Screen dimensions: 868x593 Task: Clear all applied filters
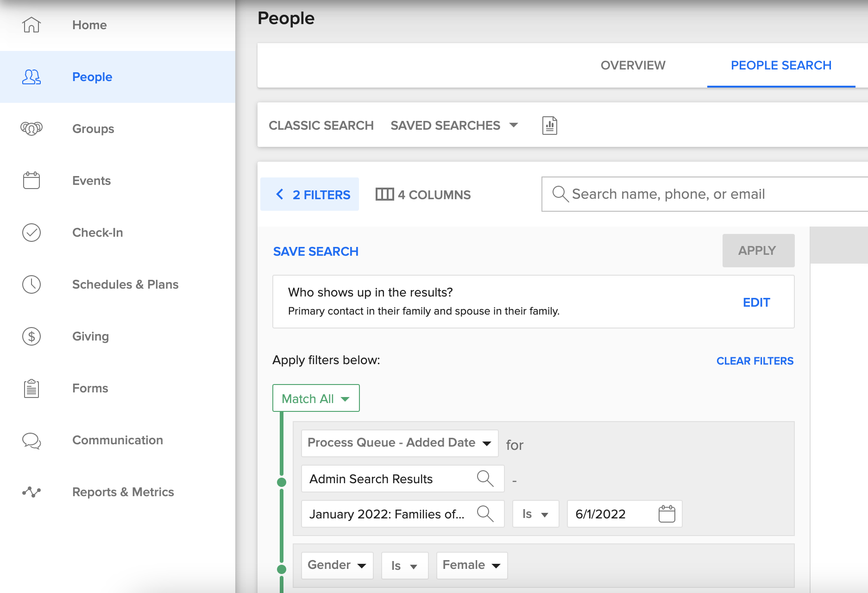coord(755,361)
